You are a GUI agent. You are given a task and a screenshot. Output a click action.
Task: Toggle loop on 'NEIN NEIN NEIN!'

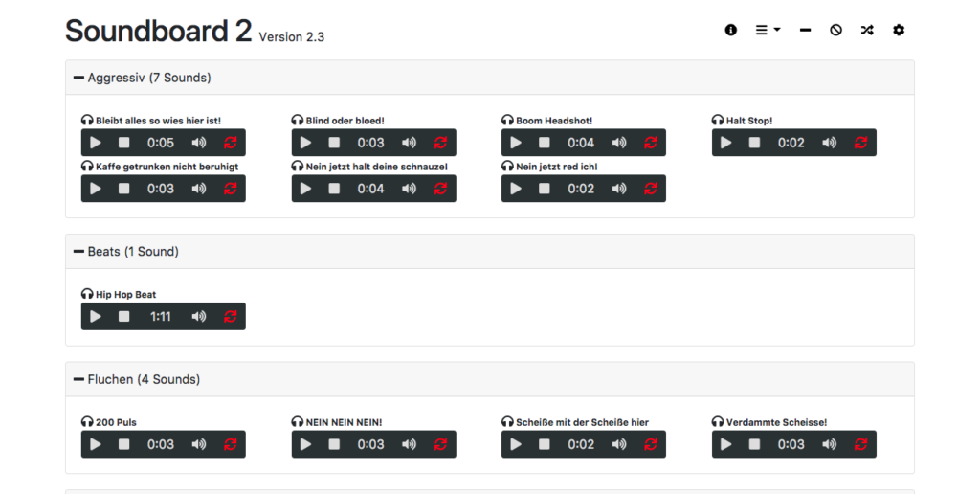(440, 444)
